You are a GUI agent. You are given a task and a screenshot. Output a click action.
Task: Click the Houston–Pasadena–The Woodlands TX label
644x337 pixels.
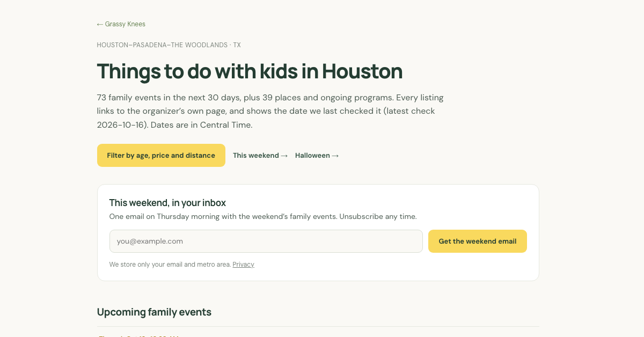click(x=169, y=45)
